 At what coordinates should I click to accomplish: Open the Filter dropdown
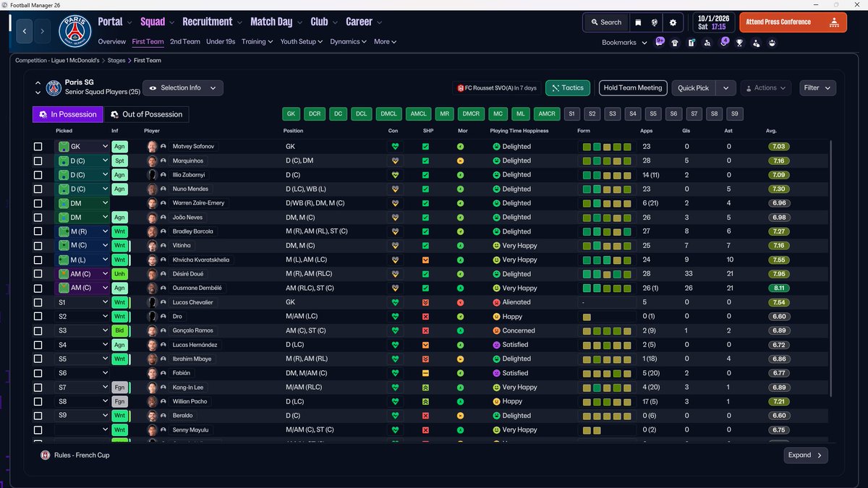tap(817, 87)
